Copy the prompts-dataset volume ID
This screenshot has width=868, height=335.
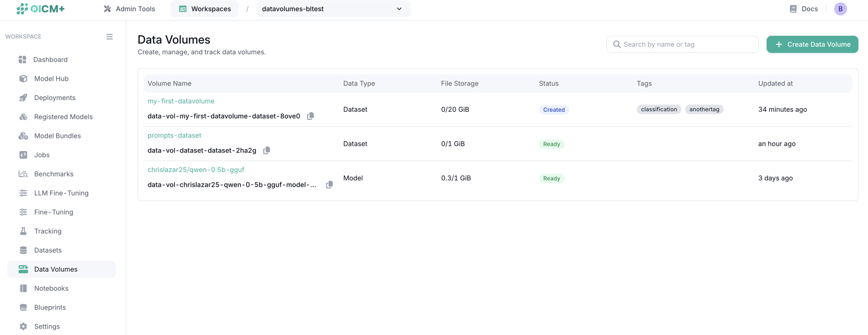pos(266,150)
